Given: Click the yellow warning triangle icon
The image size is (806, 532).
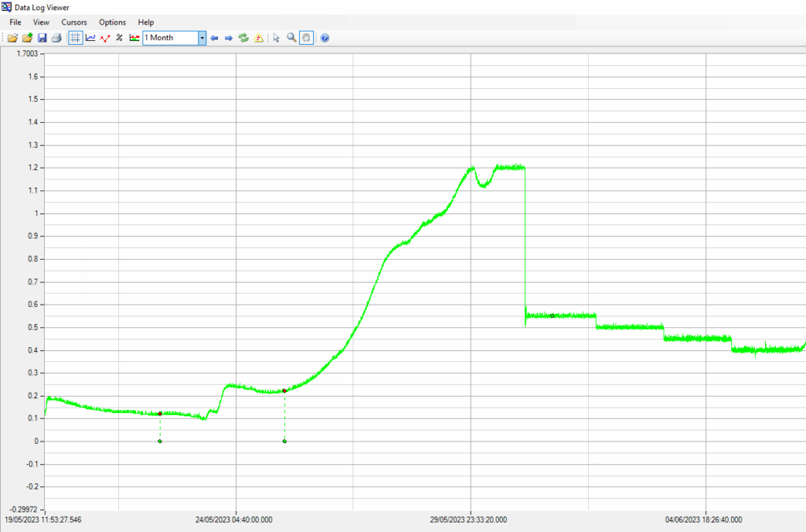Looking at the screenshot, I should click(x=258, y=38).
